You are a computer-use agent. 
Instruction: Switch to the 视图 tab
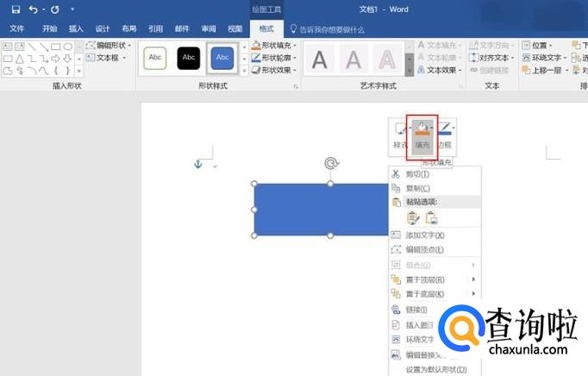235,29
